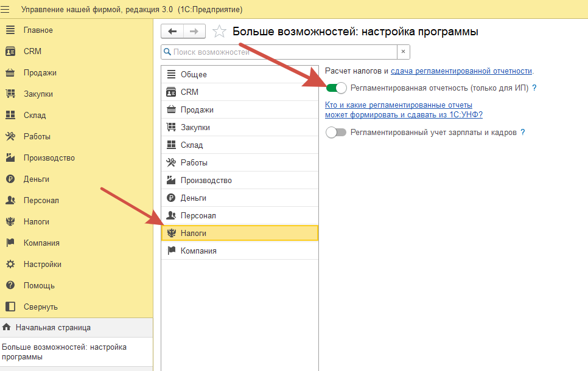Click the Поиск возможностей search field
This screenshot has height=371, width=588.
(279, 52)
